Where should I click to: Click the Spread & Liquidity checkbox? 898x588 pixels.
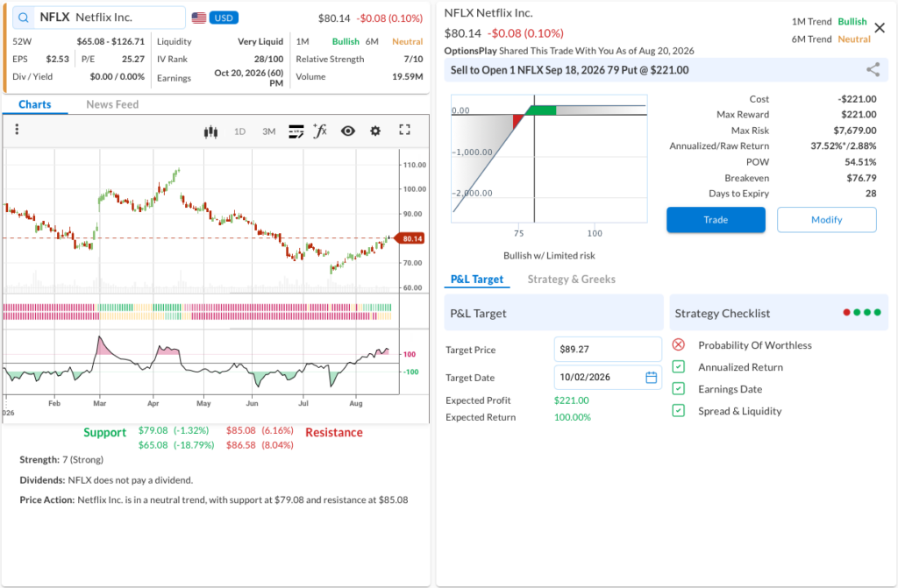(679, 410)
